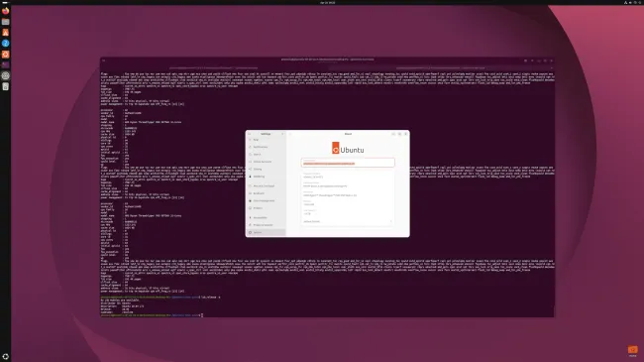This screenshot has width=644, height=362.
Task: Open Firefox from the Ubuntu dock
Action: [x=5, y=11]
